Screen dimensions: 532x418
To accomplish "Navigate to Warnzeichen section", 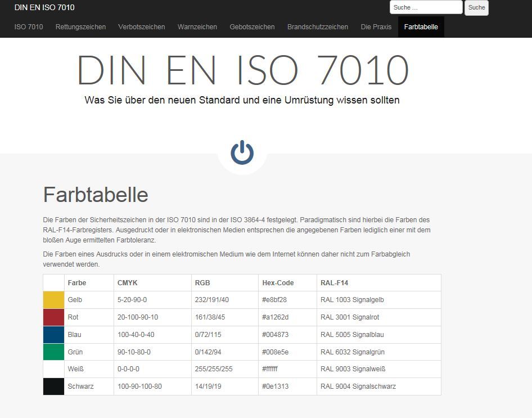I will pos(197,26).
